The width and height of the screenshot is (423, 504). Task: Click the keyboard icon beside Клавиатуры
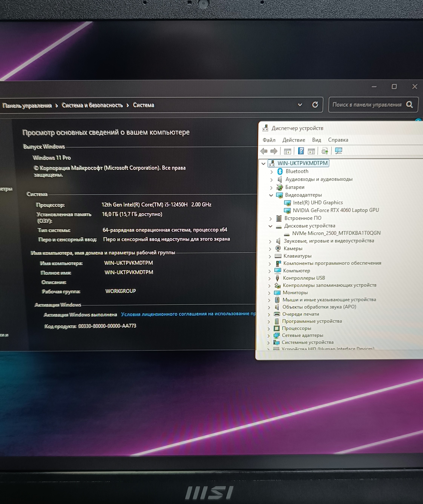pyautogui.click(x=278, y=256)
